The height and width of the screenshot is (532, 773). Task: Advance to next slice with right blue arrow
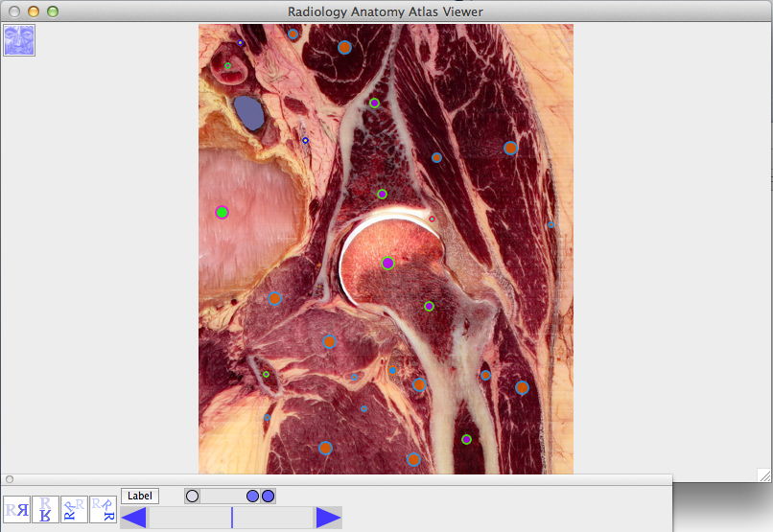coord(328,518)
